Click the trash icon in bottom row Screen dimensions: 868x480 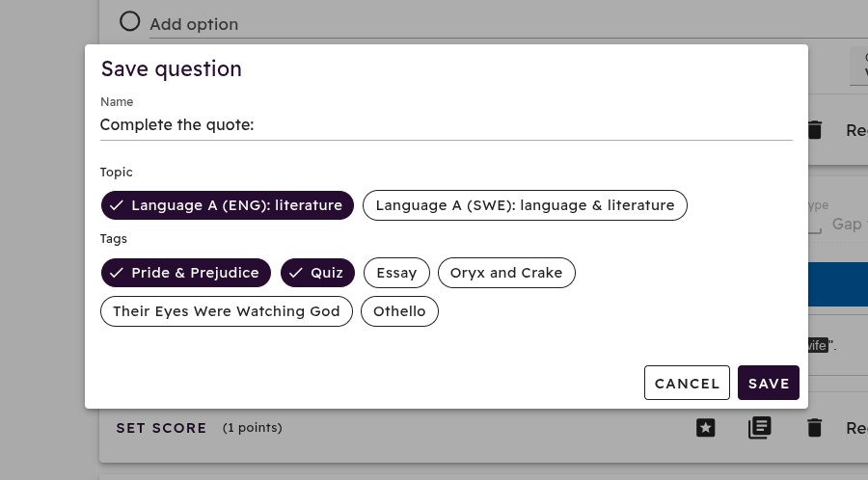tap(814, 427)
